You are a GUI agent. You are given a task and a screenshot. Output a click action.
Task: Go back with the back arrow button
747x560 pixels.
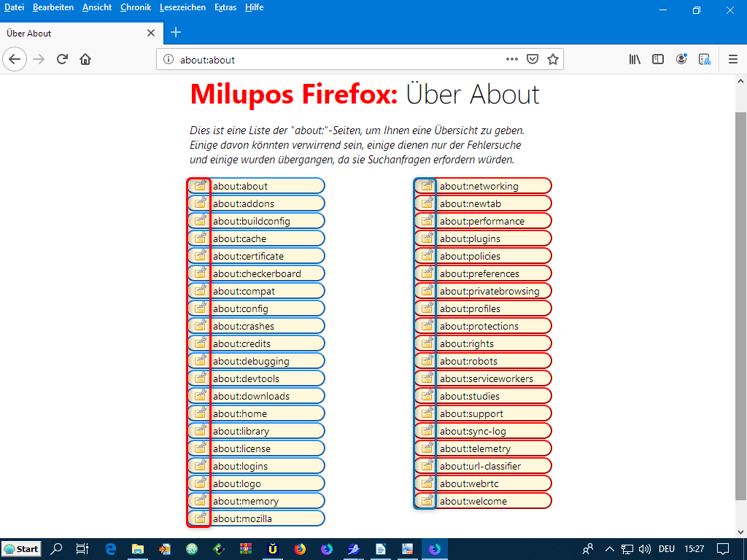click(15, 60)
